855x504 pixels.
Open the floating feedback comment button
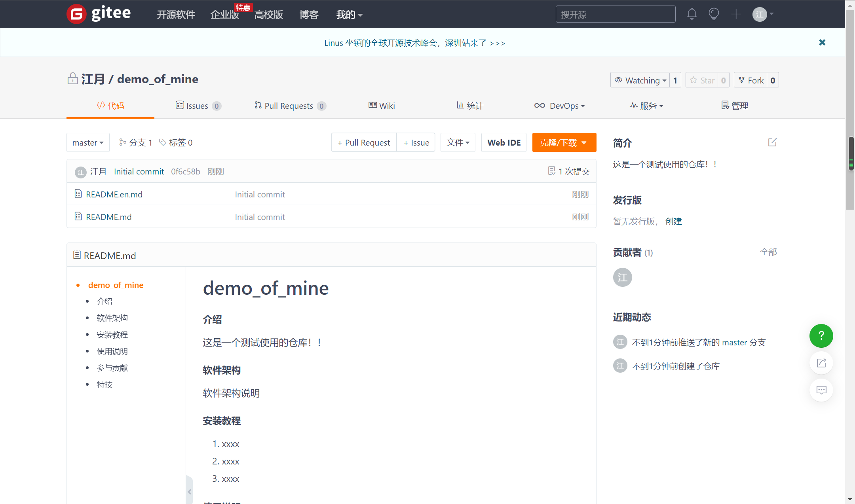(x=821, y=390)
